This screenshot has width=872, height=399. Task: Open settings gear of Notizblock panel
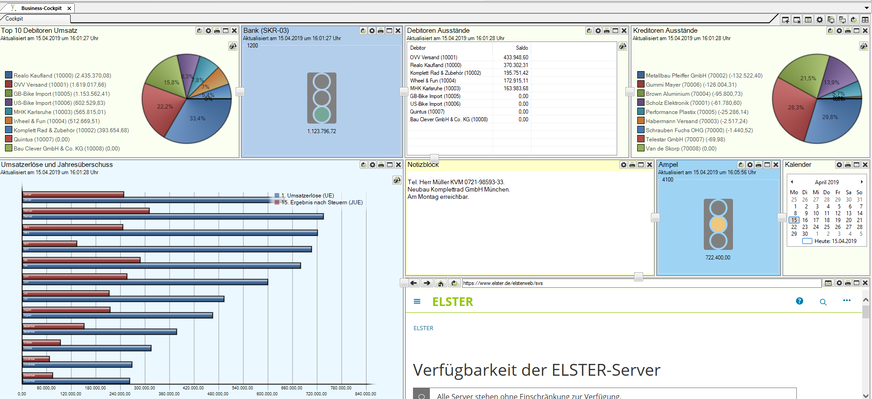623,165
